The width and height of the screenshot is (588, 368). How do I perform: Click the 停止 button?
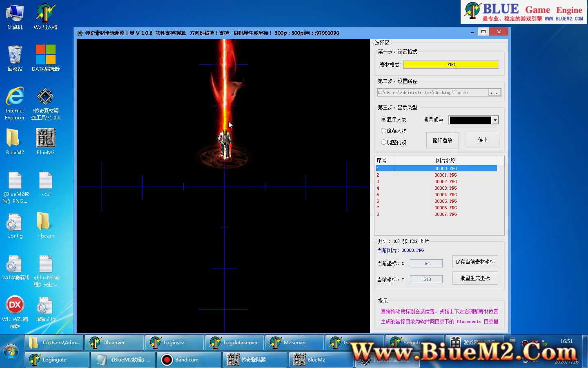[483, 140]
